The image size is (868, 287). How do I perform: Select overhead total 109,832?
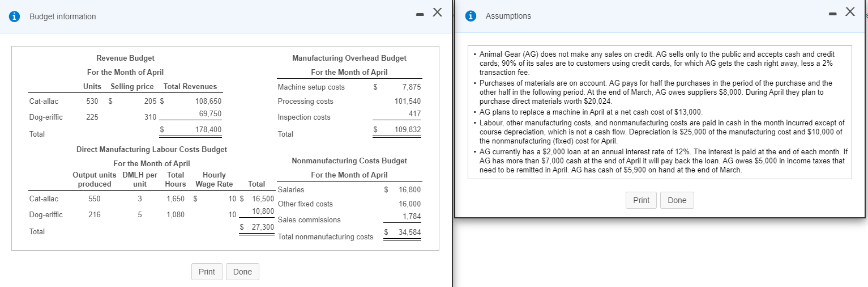(x=408, y=129)
